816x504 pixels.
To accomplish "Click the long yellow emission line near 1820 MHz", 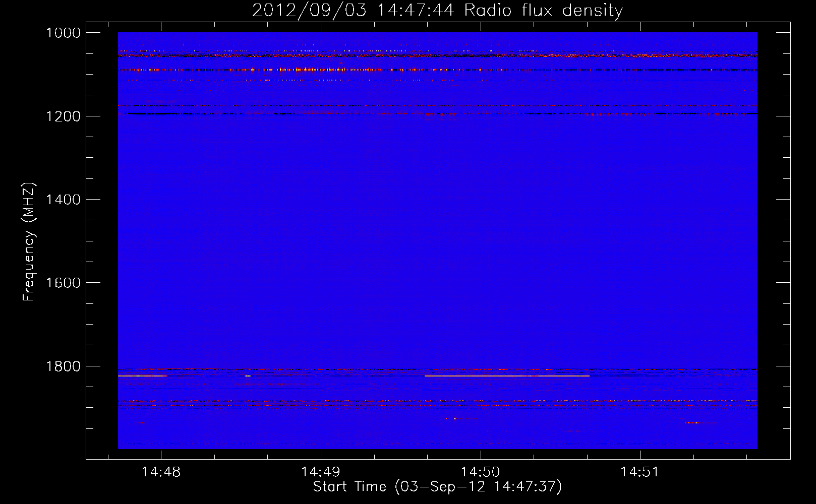I will pyautogui.click(x=507, y=376).
